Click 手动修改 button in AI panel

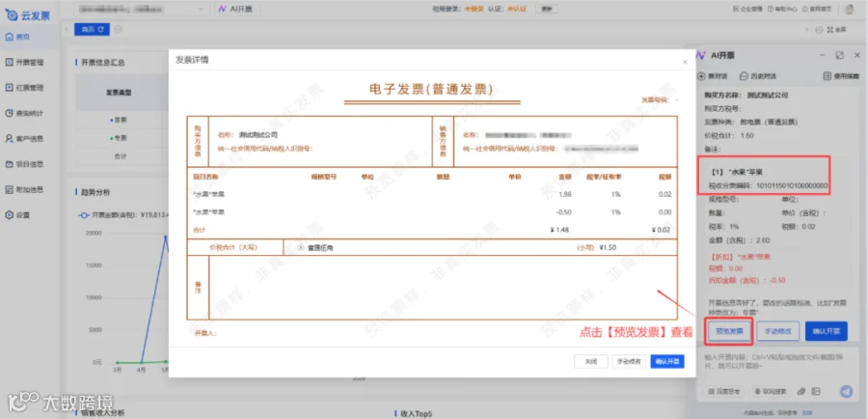coord(777,331)
